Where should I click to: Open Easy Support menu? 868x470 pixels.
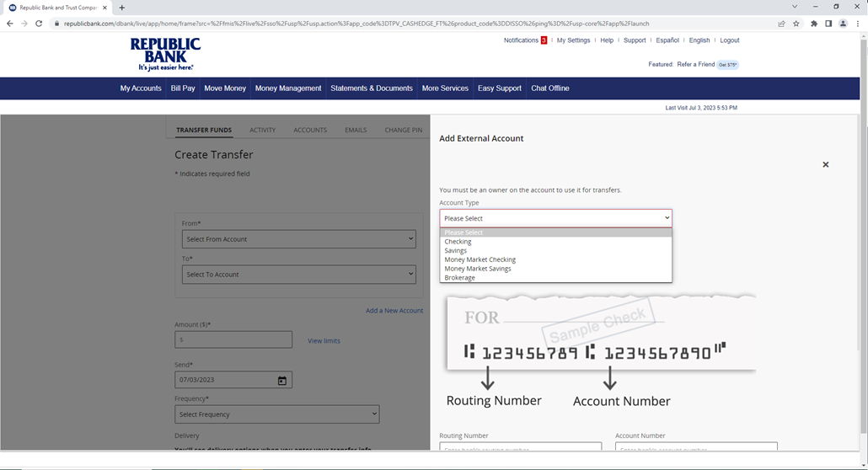click(500, 88)
